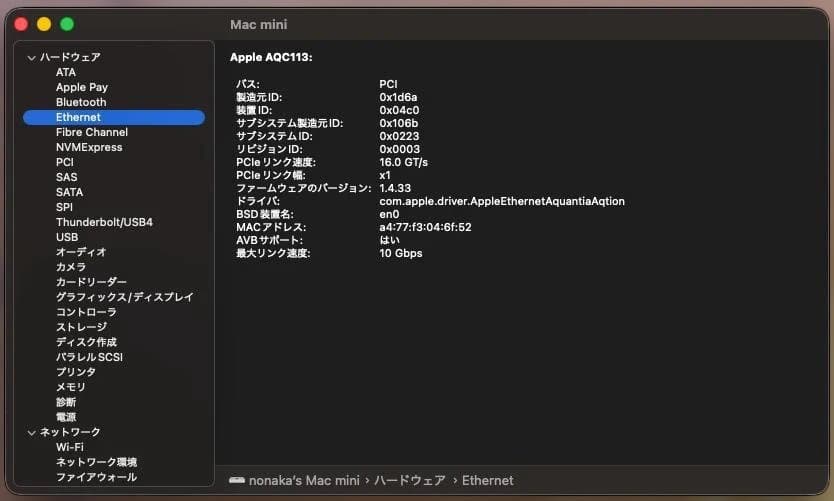
Task: Open ストレージ information
Action: click(x=81, y=327)
